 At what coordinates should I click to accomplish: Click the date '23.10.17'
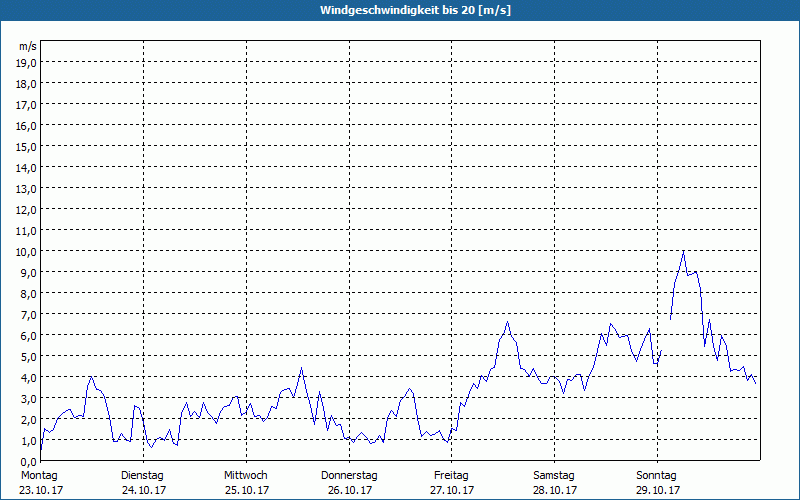pyautogui.click(x=41, y=490)
